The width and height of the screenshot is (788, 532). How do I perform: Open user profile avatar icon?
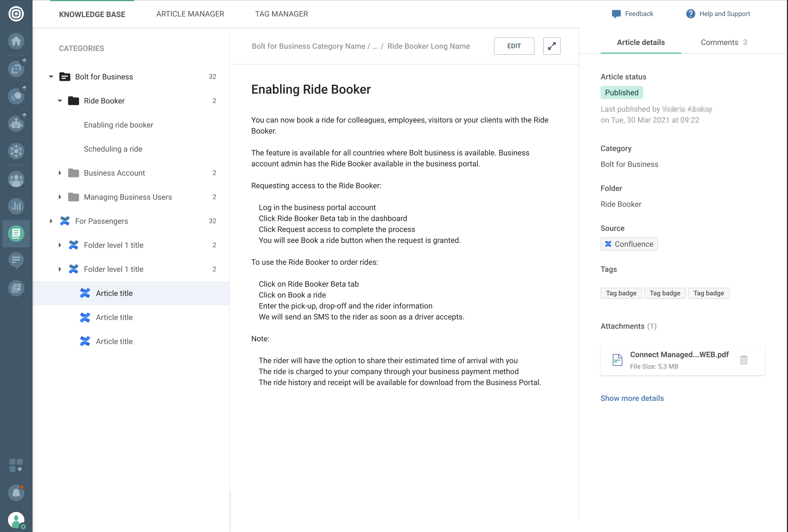point(16,520)
